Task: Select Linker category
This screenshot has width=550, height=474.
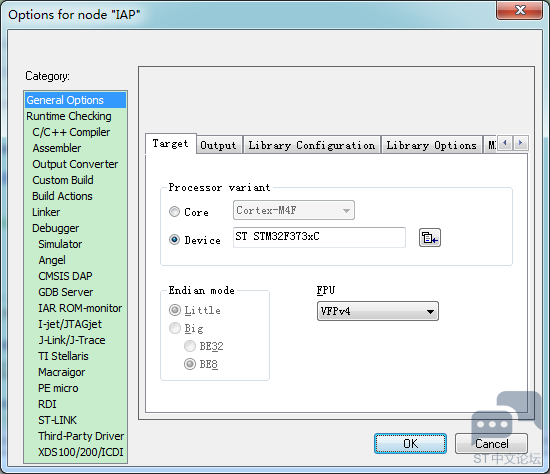Action: click(75, 212)
